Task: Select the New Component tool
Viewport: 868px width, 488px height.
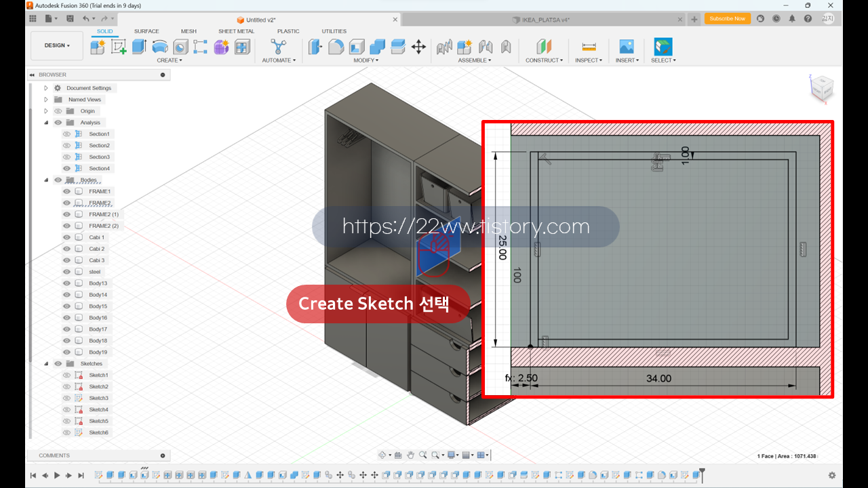Action: click(x=98, y=47)
